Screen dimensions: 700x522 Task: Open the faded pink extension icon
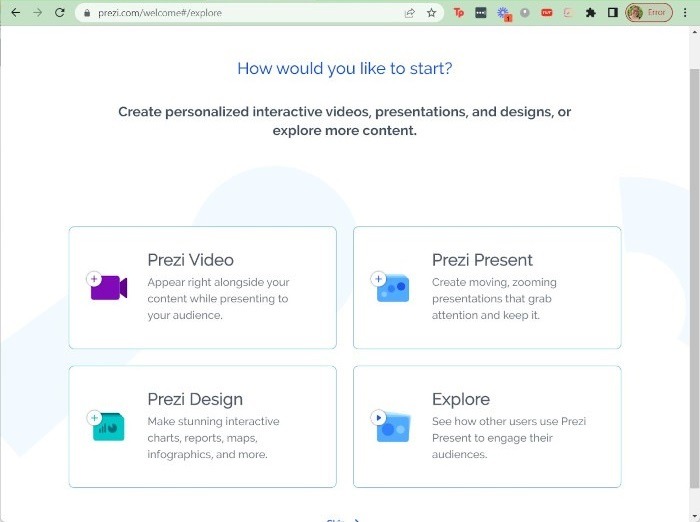[568, 13]
